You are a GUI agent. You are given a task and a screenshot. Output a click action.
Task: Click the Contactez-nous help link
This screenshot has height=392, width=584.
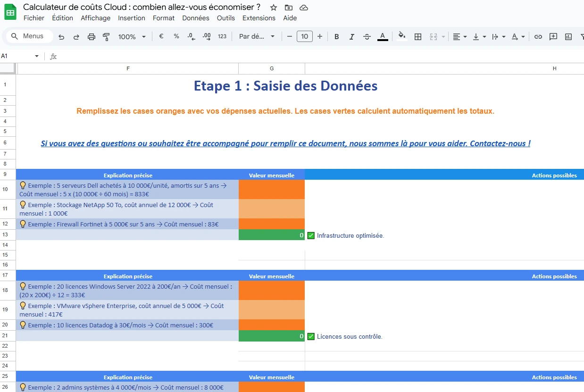[285, 143]
